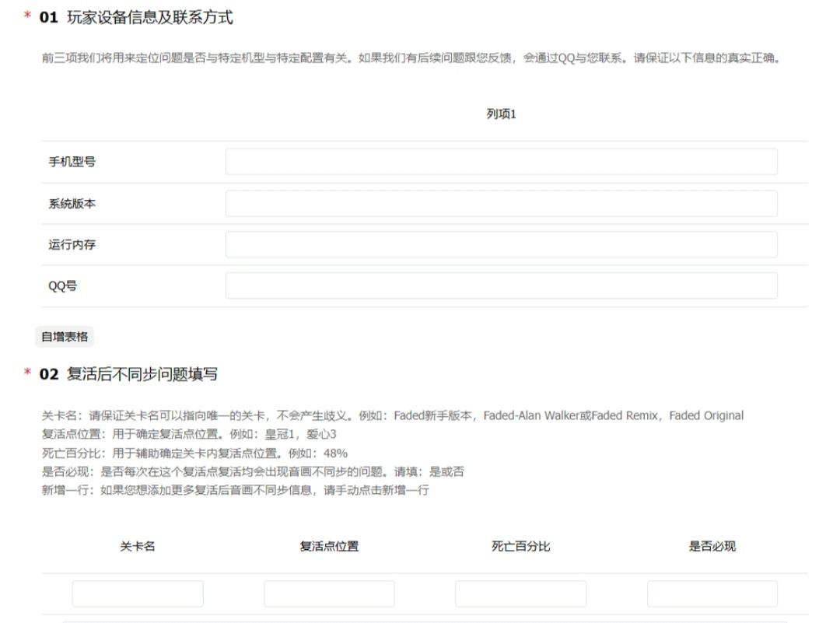Click the 手机型号 row label
This screenshot has height=623, width=840.
72,161
